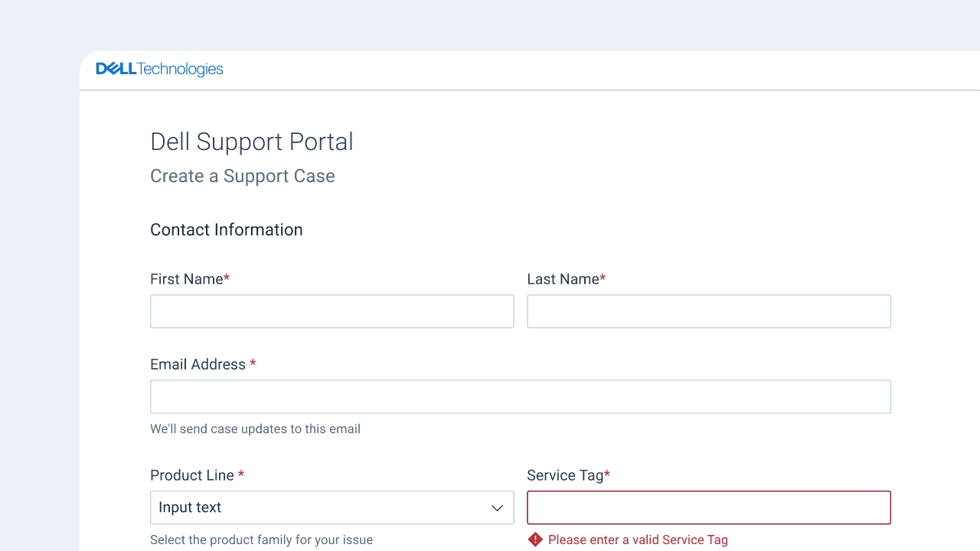
Task: Click the Email Address label
Action: (x=203, y=364)
